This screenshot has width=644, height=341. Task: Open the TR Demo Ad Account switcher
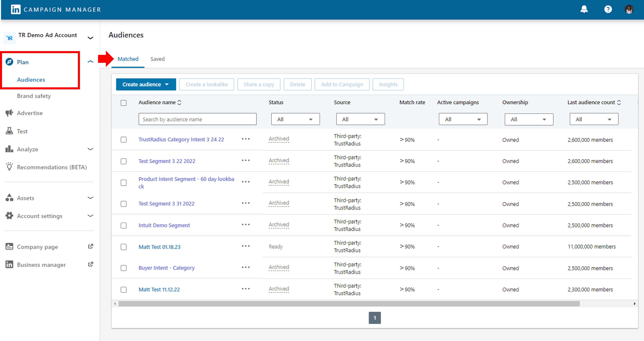click(x=90, y=38)
